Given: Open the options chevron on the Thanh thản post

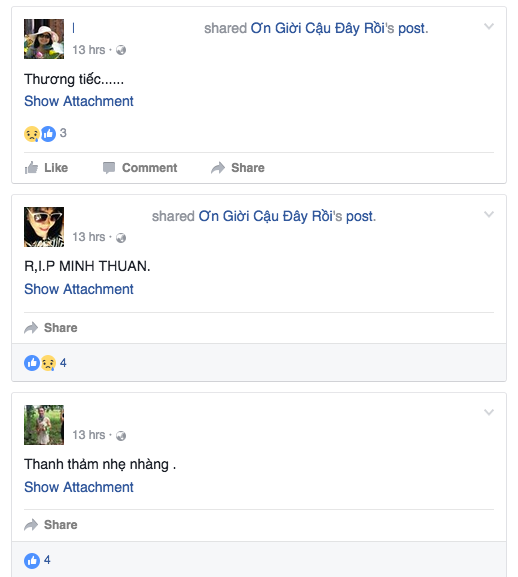Looking at the screenshot, I should 489,412.
